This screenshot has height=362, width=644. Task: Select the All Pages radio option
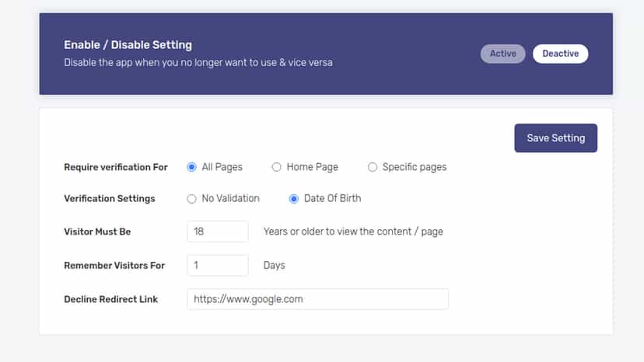[x=191, y=167]
